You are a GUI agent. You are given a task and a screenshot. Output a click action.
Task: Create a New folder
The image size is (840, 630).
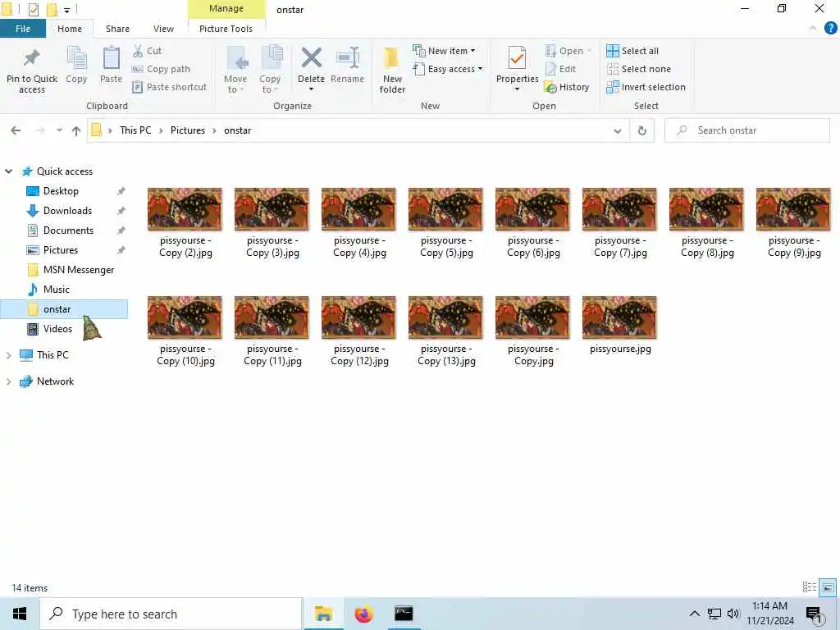click(392, 70)
